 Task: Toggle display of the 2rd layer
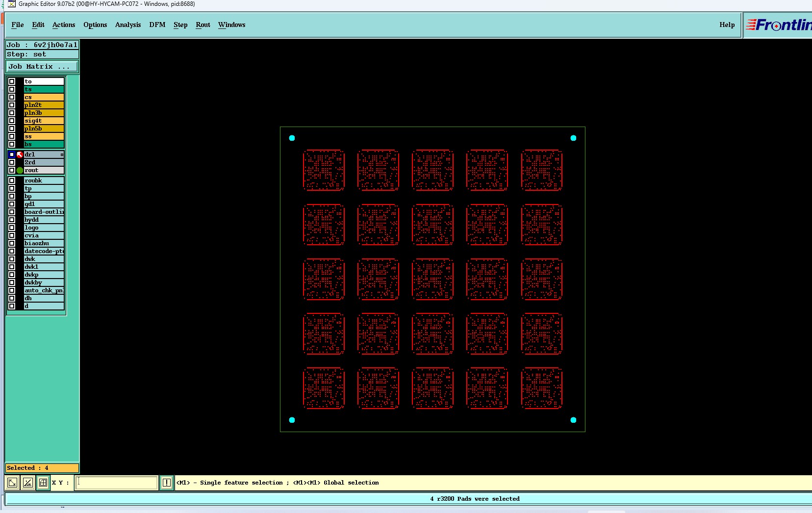click(12, 162)
